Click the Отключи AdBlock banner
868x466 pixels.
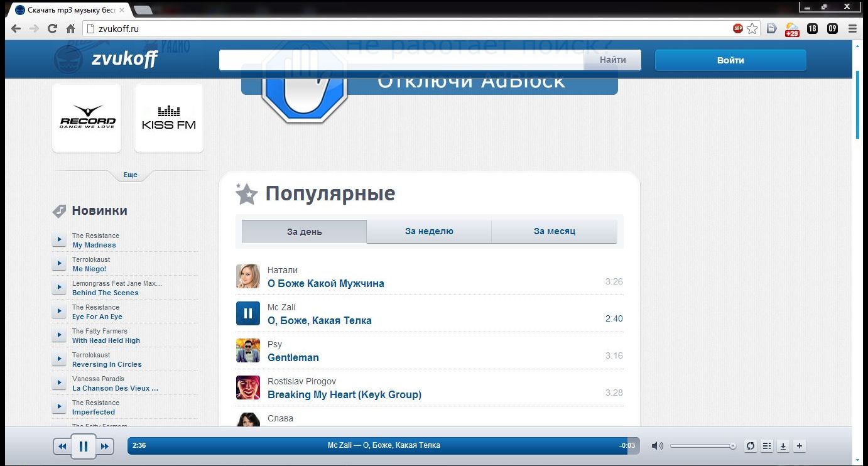[x=430, y=82]
